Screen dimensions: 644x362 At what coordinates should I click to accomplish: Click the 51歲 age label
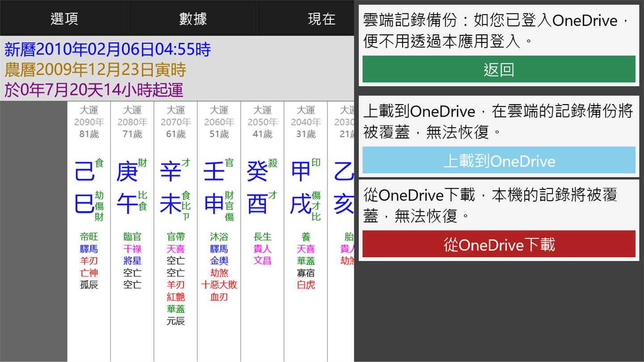click(x=219, y=134)
